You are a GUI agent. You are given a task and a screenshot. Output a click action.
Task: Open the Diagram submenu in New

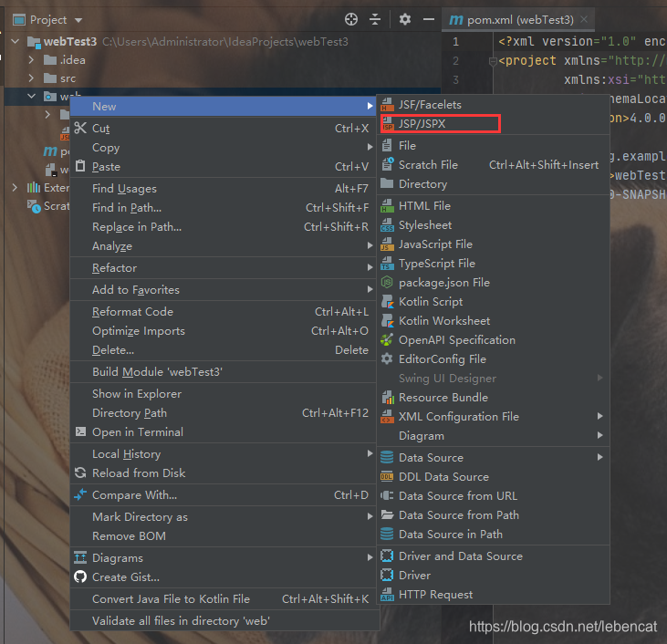[493, 436]
